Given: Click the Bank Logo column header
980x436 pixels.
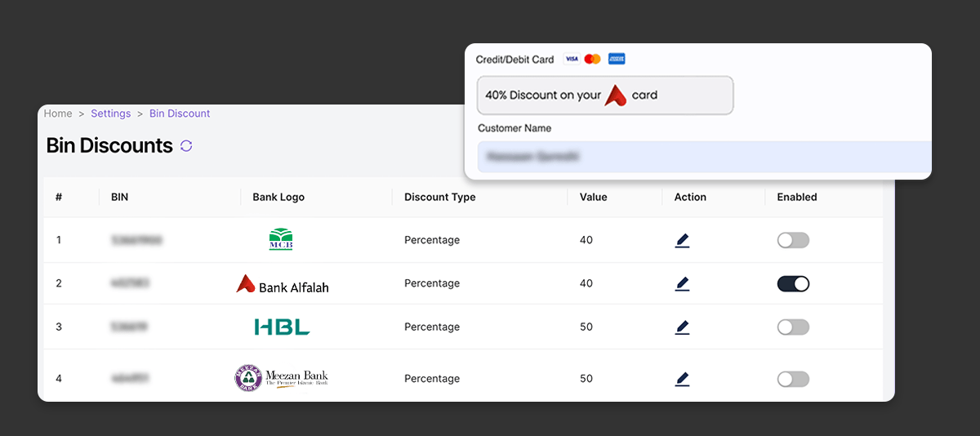Looking at the screenshot, I should pos(278,197).
